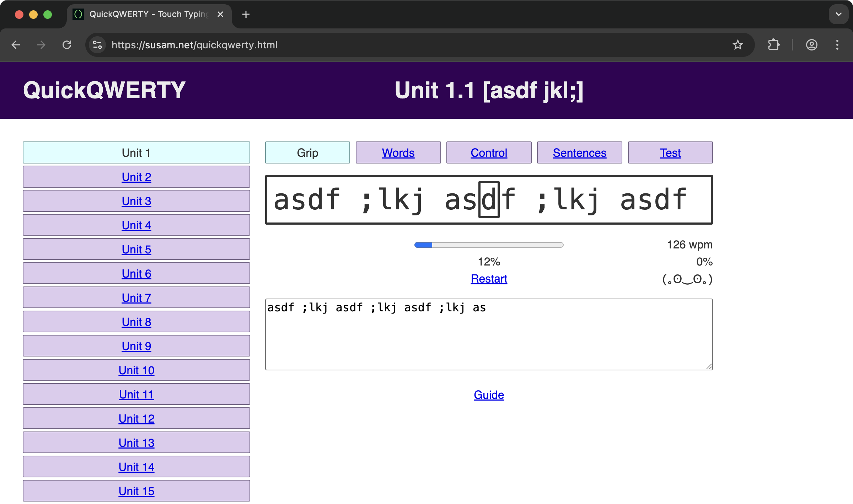The image size is (853, 504).
Task: Bookmark this page with the star icon
Action: click(x=738, y=45)
